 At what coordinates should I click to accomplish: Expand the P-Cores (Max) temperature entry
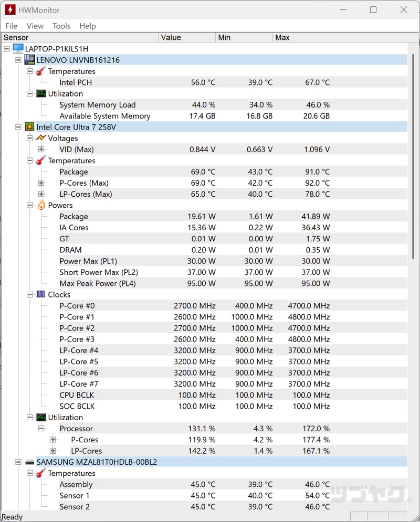click(x=41, y=183)
